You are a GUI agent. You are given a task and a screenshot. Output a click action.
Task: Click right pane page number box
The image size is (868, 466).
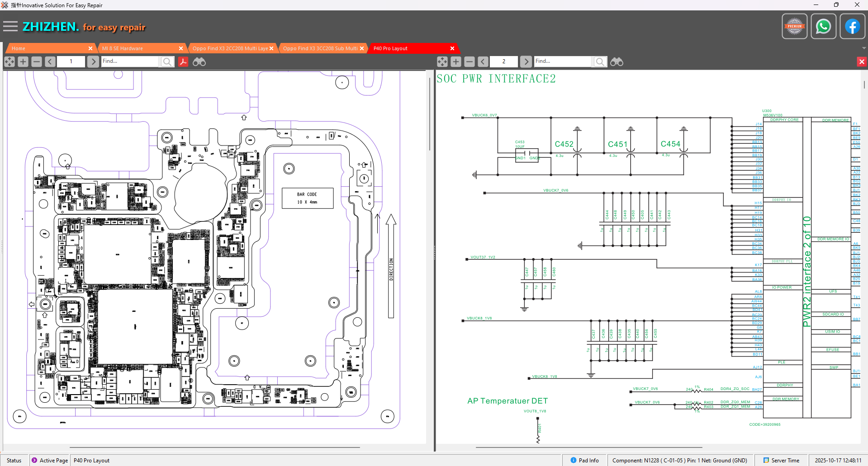(x=504, y=61)
